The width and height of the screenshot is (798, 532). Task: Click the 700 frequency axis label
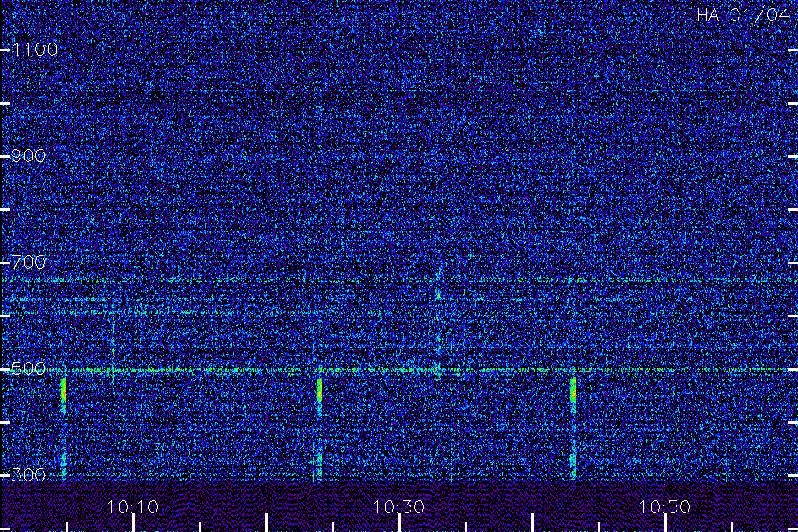pos(28,262)
